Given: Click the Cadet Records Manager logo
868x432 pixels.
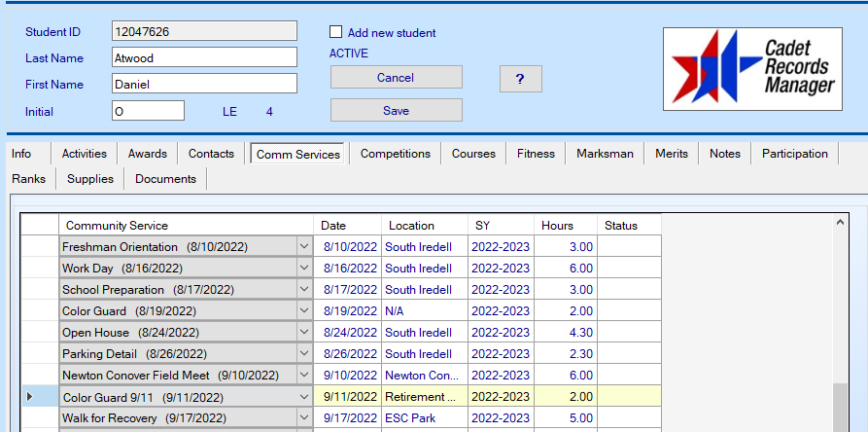Looking at the screenshot, I should click(x=752, y=69).
